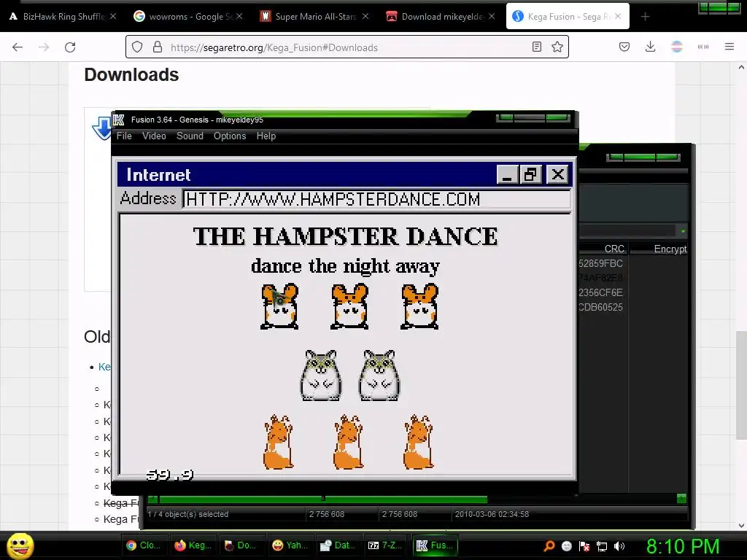Click the Kega Fusion K title bar icon
Image resolution: width=747 pixels, height=560 pixels.
[119, 120]
